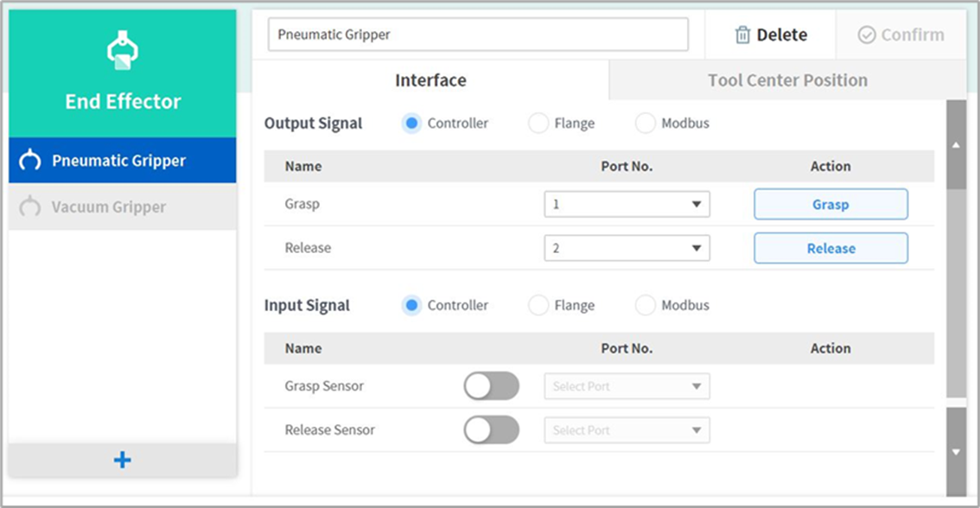980x508 pixels.
Task: Click the End Effector gripper icon
Action: click(x=122, y=53)
